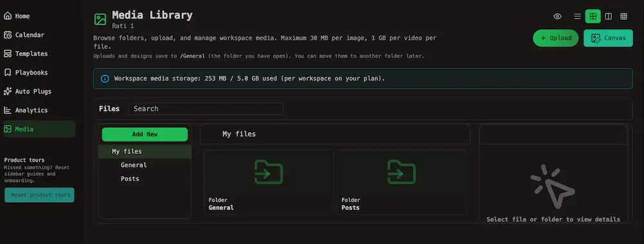Select My files in the folder tree

point(144,151)
